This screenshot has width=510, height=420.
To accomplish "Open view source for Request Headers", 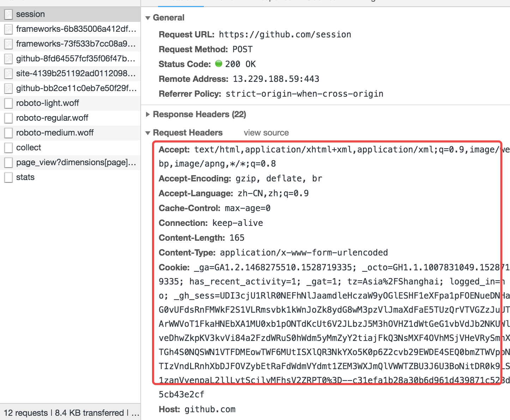I will pos(266,133).
